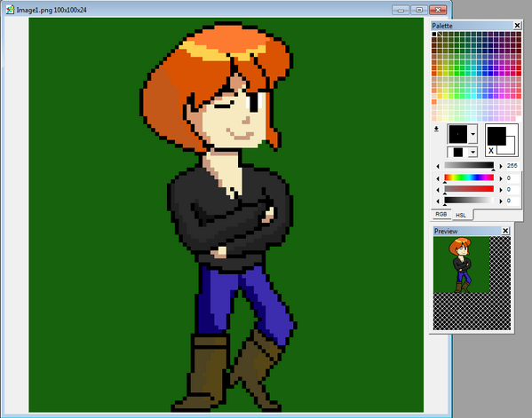532x418 pixels.
Task: Click right arrow of the luminance slider
Action: tap(501, 201)
